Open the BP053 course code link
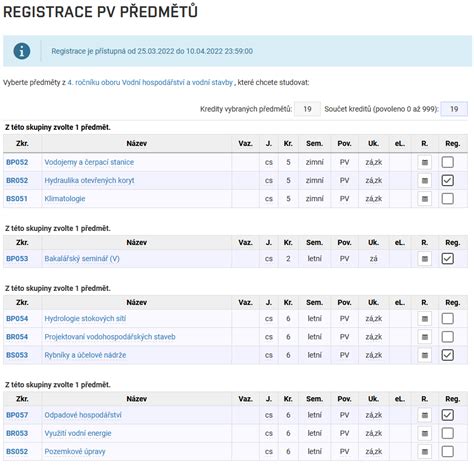This screenshot has height=465, width=474. 17,259
